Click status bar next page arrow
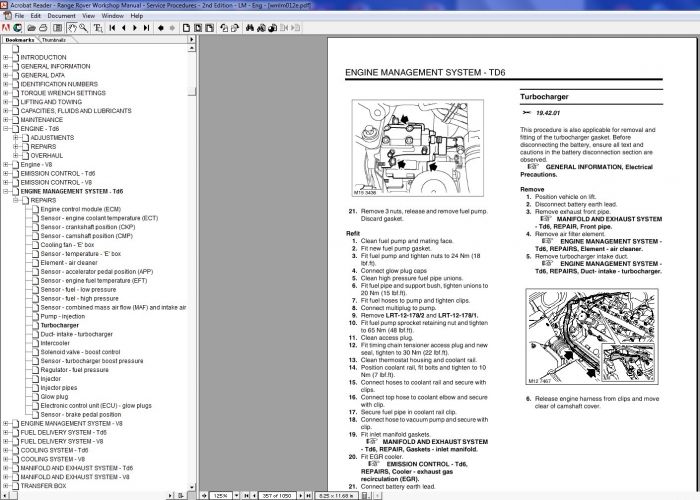Screen dimensions: 700x500 point(301,496)
